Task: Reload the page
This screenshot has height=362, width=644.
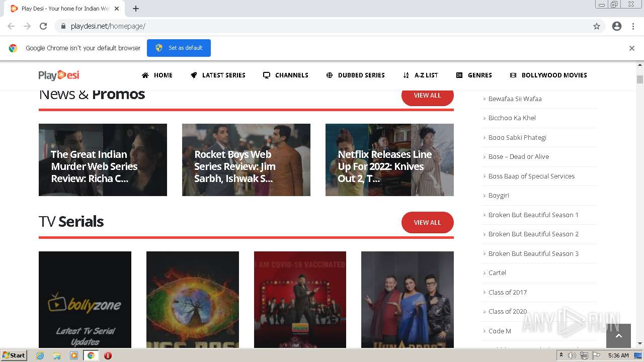Action: 43,26
